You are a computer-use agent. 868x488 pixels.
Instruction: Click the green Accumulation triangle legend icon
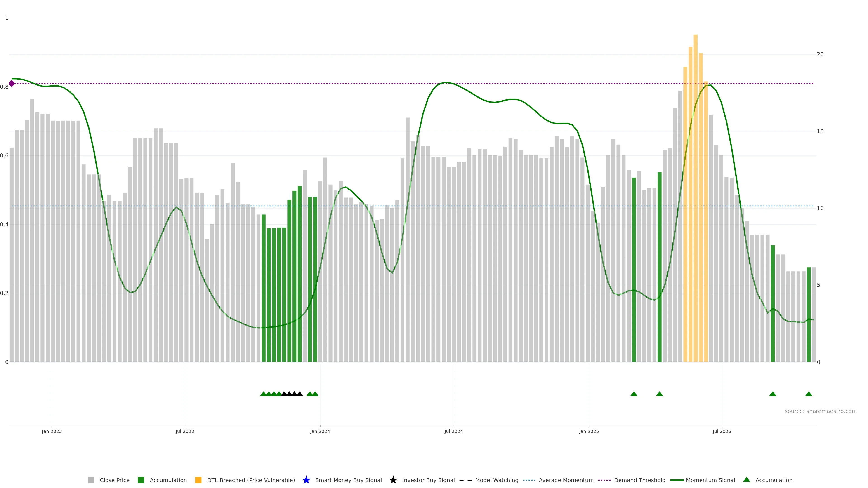[746, 480]
